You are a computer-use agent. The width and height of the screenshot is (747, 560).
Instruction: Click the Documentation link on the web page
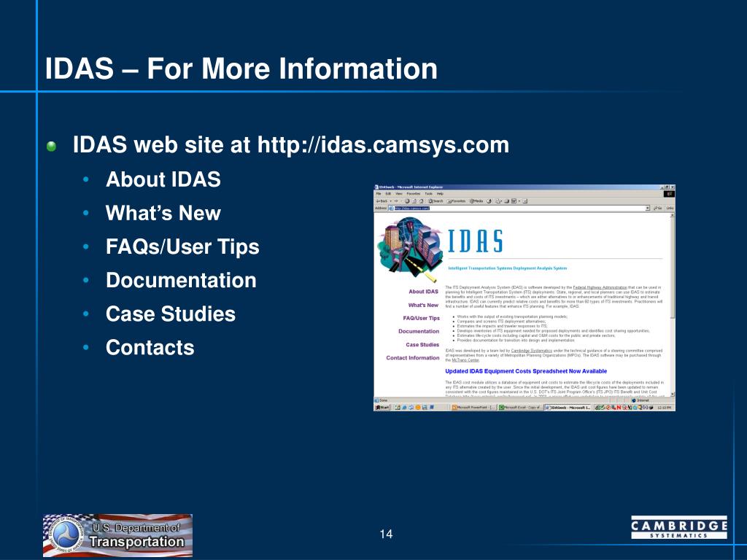(419, 332)
